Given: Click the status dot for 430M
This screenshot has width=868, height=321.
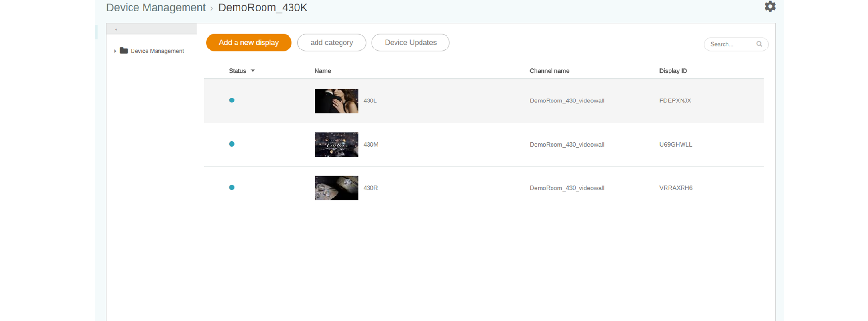Looking at the screenshot, I should pyautogui.click(x=232, y=144).
